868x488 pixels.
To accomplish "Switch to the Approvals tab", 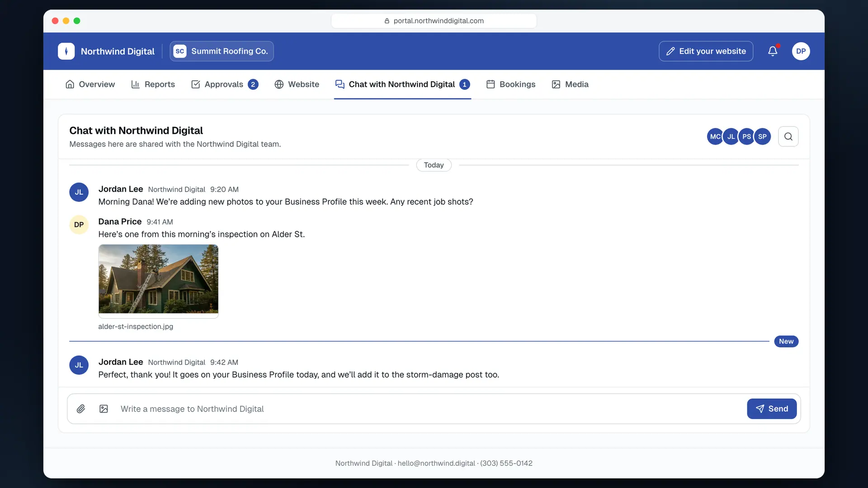I will point(225,84).
